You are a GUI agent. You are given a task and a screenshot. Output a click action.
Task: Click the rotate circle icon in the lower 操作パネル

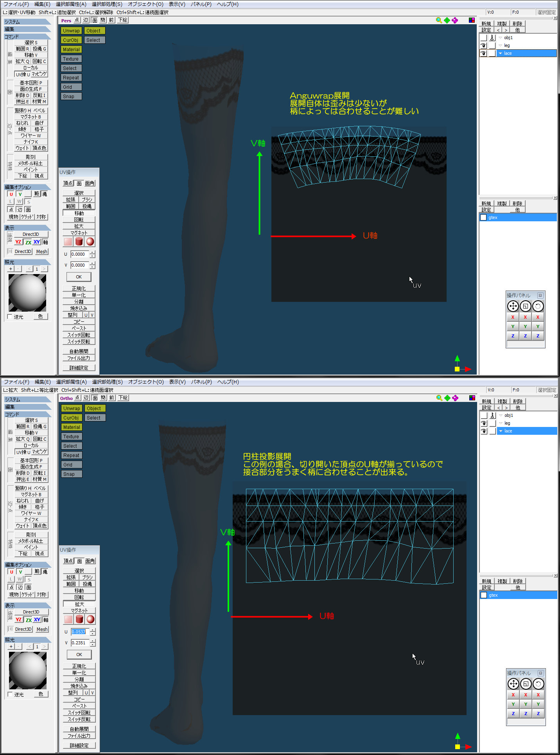pos(538,684)
